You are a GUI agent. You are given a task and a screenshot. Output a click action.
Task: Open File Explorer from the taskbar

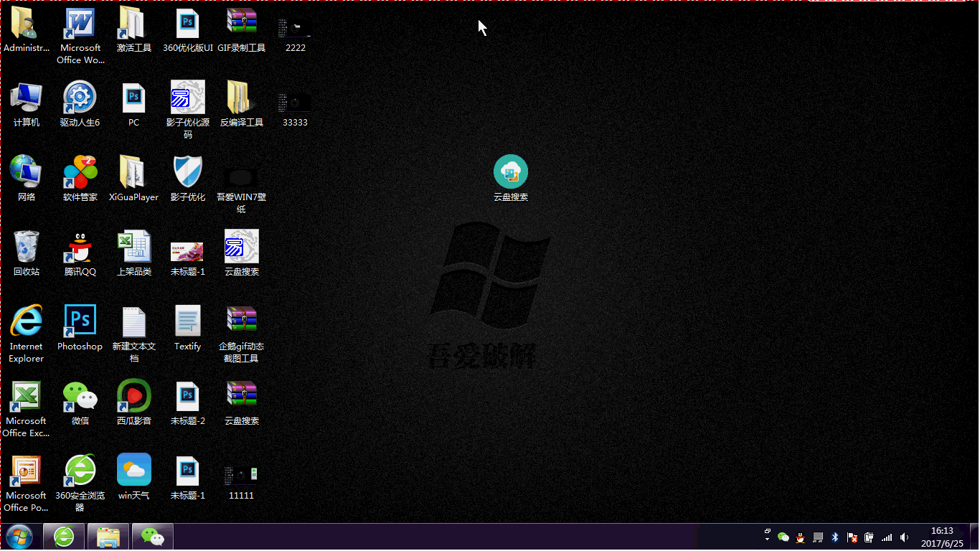point(108,537)
